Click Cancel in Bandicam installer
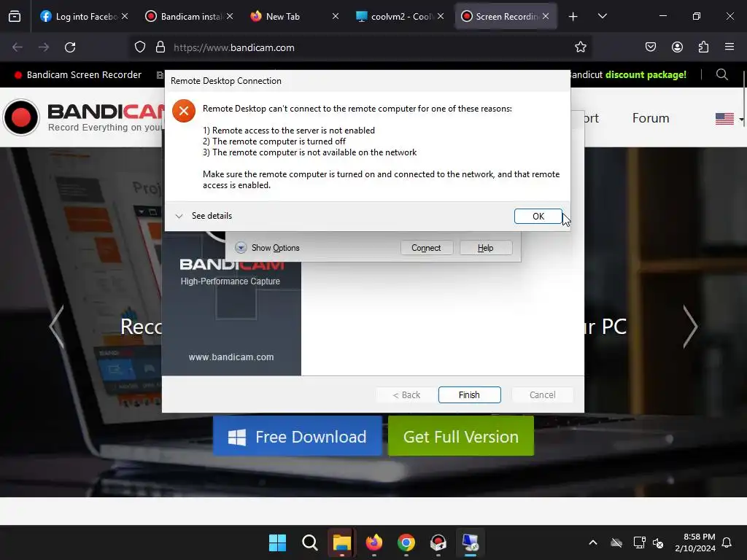Screen dimensions: 747x560 542,394
